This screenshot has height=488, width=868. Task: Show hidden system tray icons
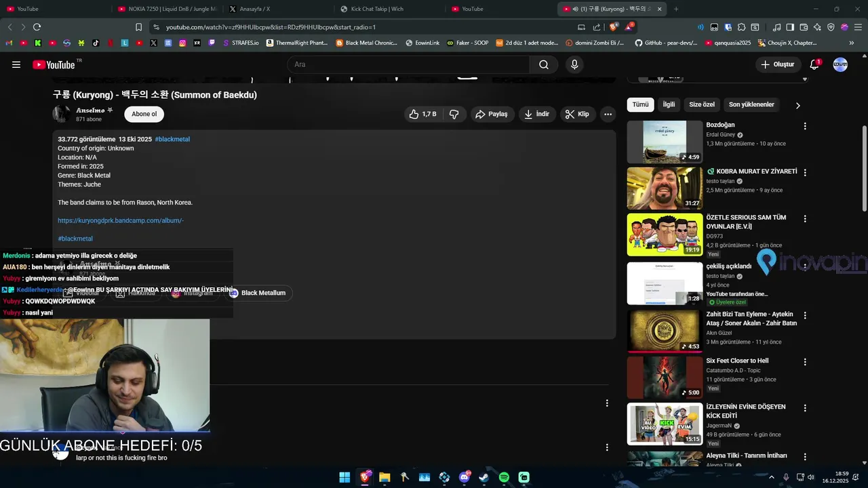click(771, 477)
